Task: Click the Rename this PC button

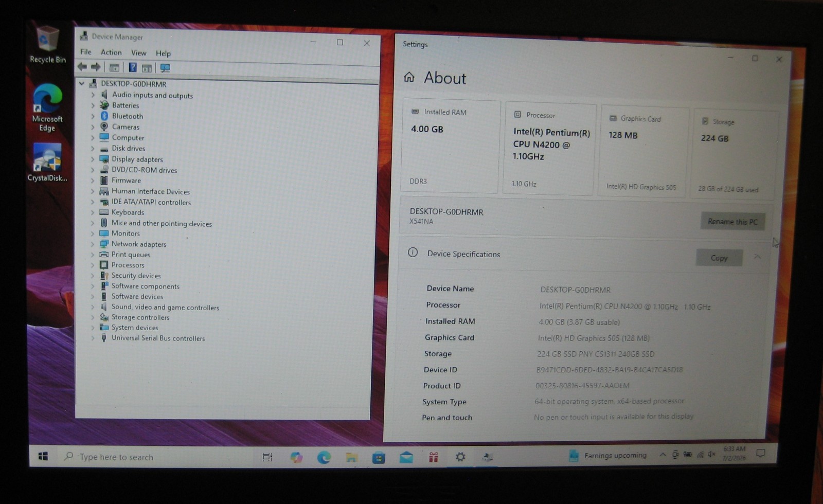Action: [x=732, y=222]
